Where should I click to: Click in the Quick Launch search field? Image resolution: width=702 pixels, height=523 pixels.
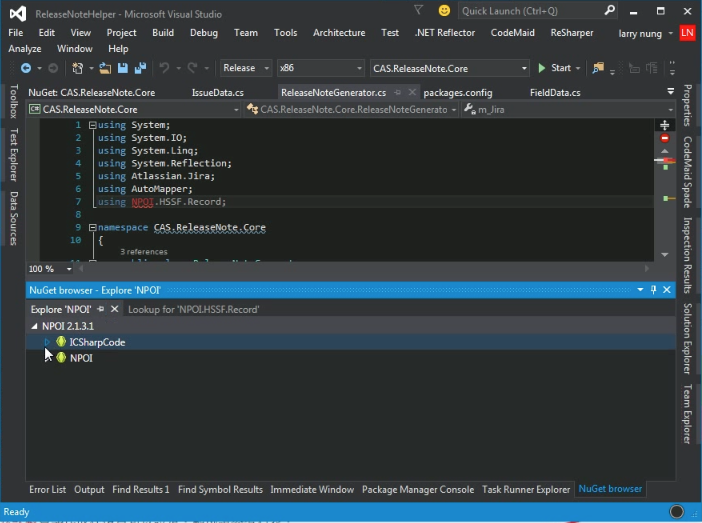(531, 11)
